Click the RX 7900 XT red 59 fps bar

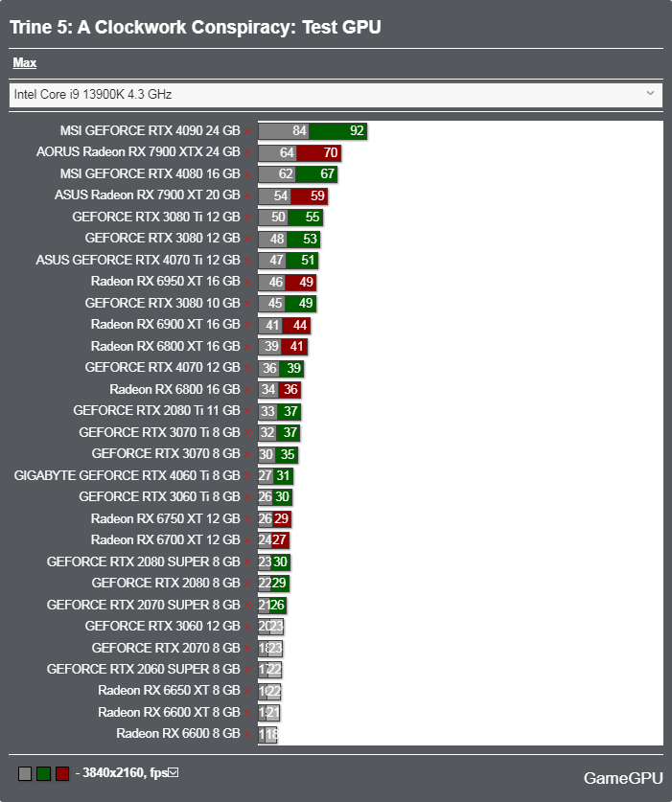click(x=309, y=195)
